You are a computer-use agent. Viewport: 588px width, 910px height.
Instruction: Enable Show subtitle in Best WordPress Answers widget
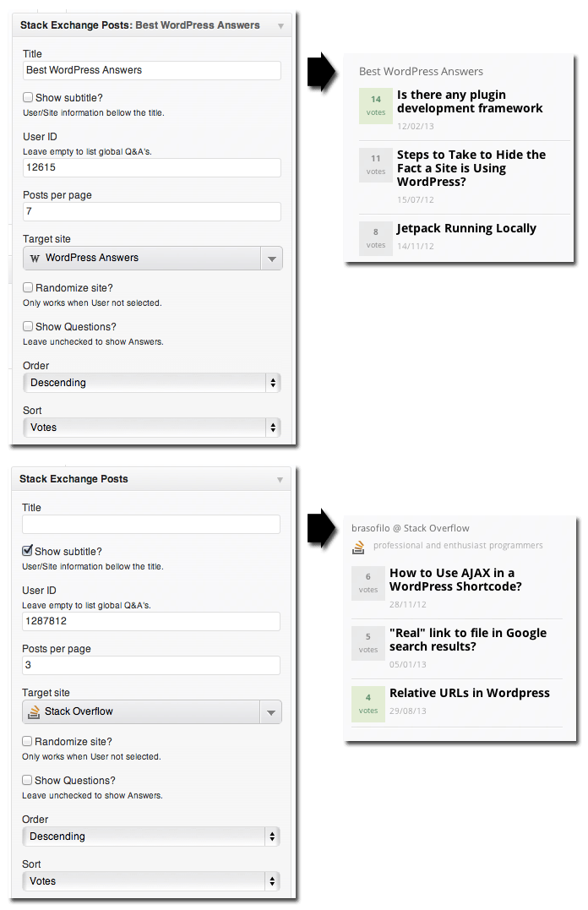[28, 97]
